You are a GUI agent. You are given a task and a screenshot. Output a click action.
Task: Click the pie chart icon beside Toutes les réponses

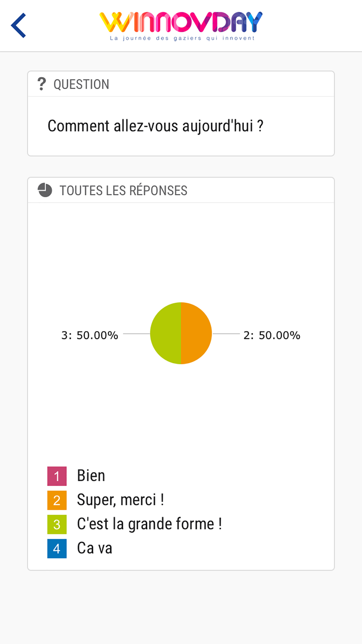coord(45,190)
